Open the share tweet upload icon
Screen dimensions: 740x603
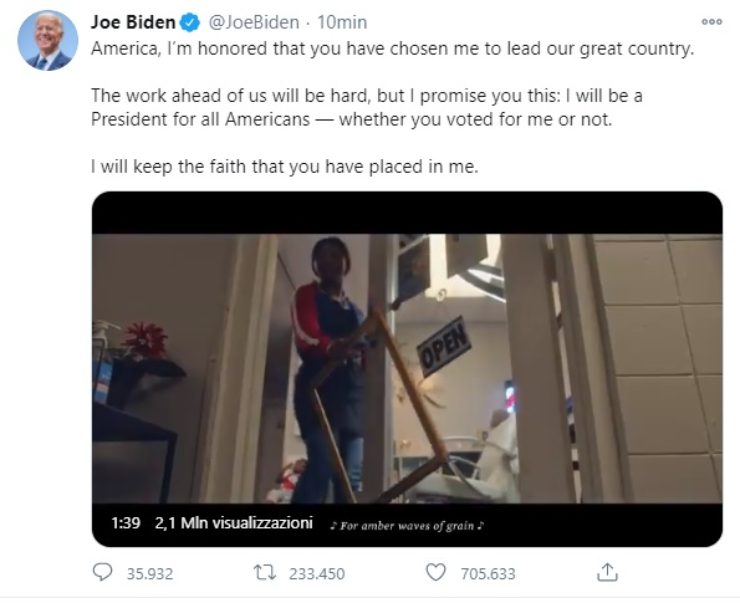(607, 573)
